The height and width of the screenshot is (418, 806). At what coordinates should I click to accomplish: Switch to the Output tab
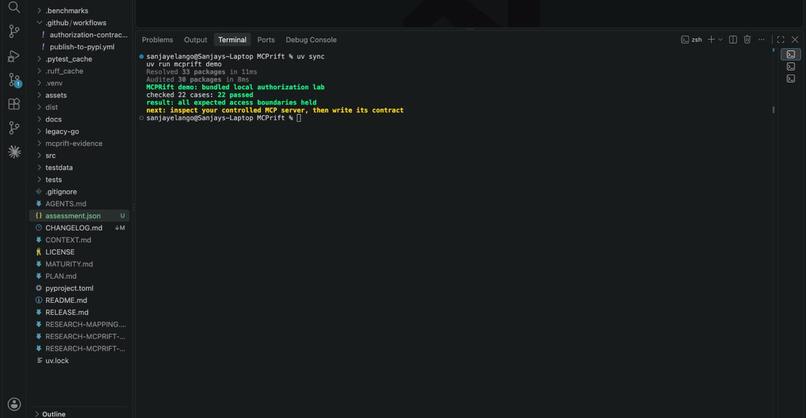(195, 40)
